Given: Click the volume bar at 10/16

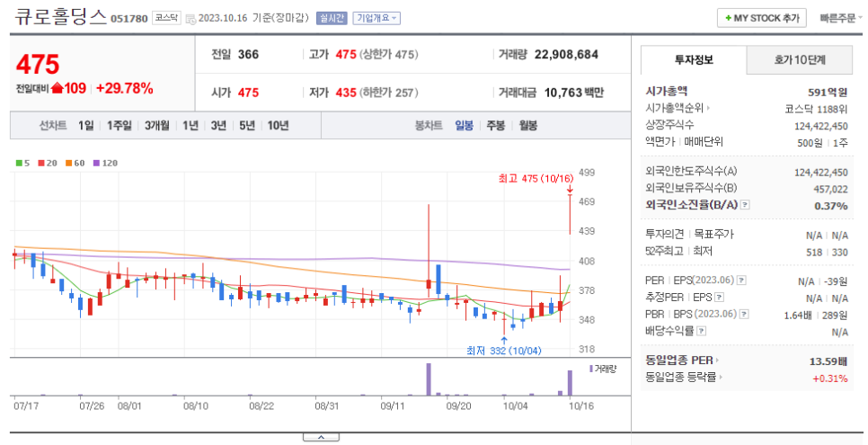Looking at the screenshot, I should point(570,382).
